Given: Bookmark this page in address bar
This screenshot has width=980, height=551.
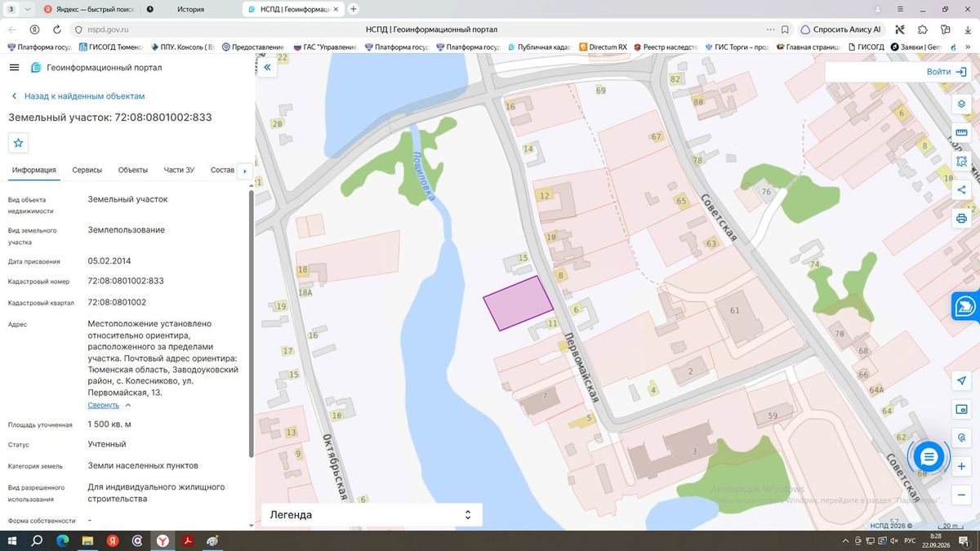Looking at the screenshot, I should click(x=785, y=29).
